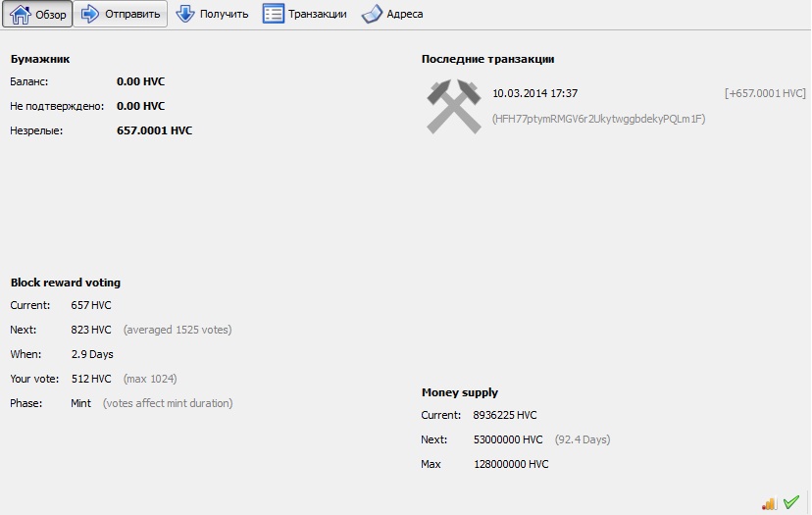Click the list icon for Транзакции

coord(273,14)
